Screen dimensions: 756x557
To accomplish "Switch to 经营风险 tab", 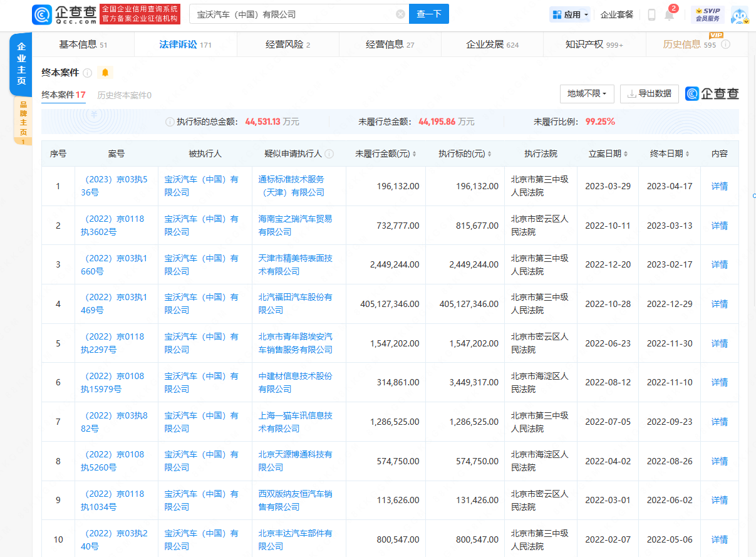I will click(287, 44).
